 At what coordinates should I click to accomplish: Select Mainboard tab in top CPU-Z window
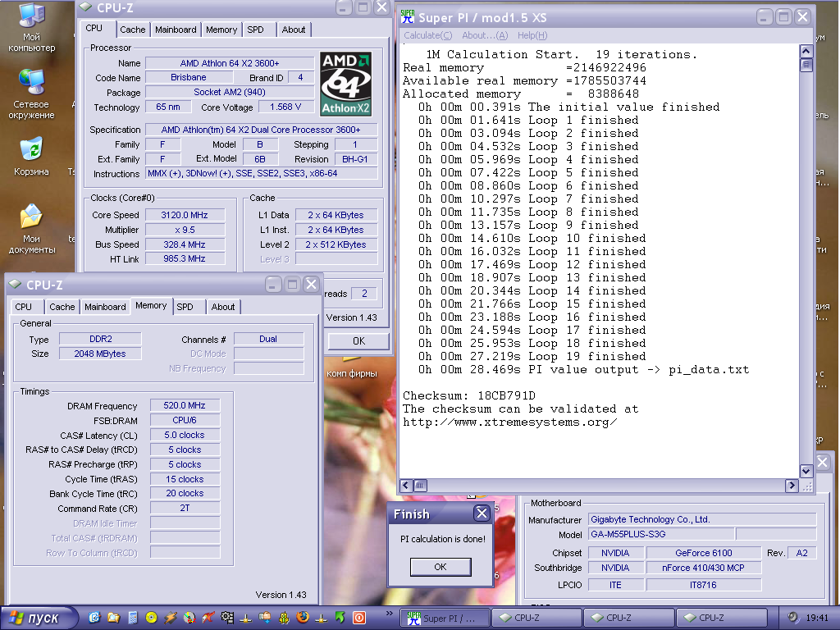click(x=176, y=30)
